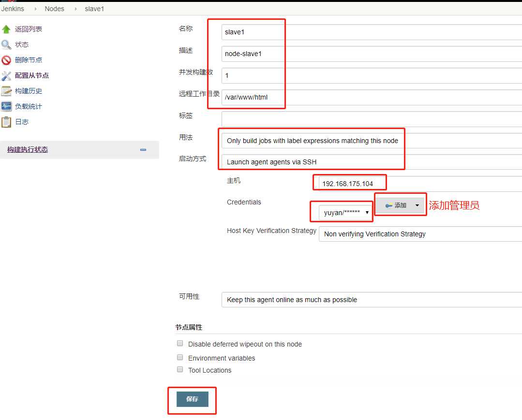Click the 描述 label
This screenshot has height=420, width=522.
click(x=186, y=51)
